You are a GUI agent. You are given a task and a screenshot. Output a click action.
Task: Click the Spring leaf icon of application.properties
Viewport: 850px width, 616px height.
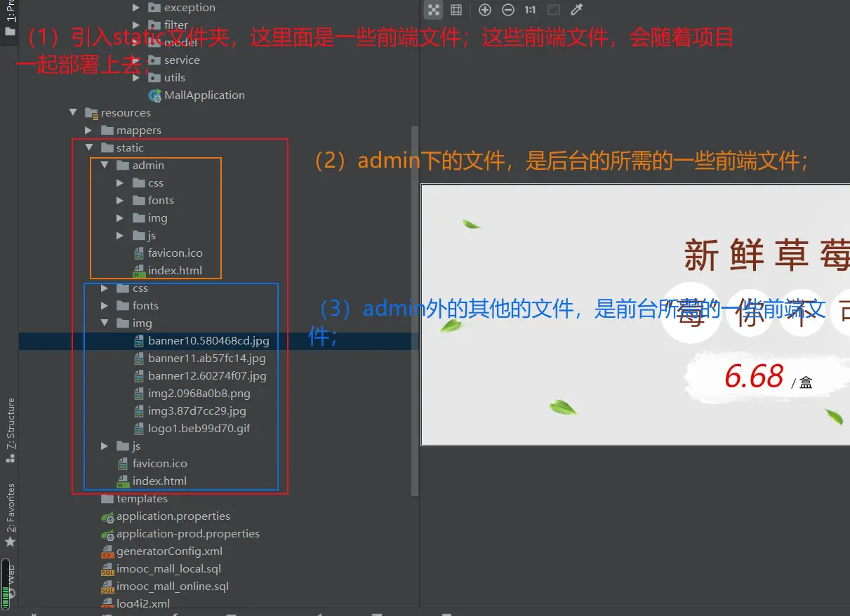click(x=107, y=517)
